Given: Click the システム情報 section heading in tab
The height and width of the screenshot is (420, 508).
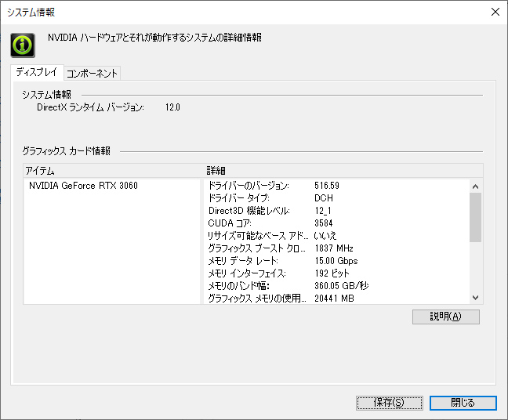Looking at the screenshot, I should (x=47, y=95).
